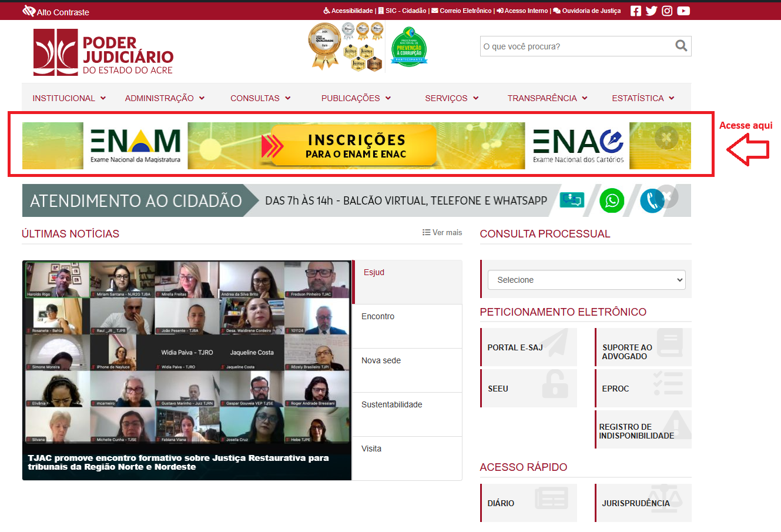781x532 pixels.
Task: Expand the Selecione process consultation dropdown
Action: tap(586, 280)
